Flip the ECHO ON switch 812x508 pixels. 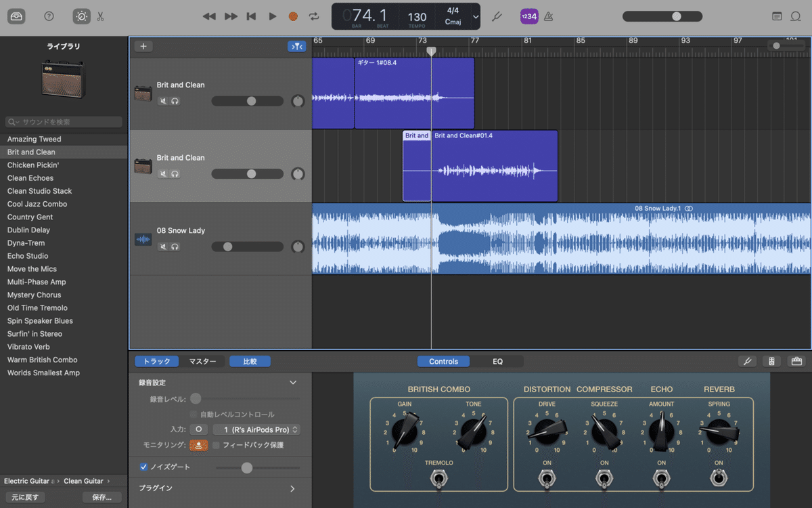point(661,479)
